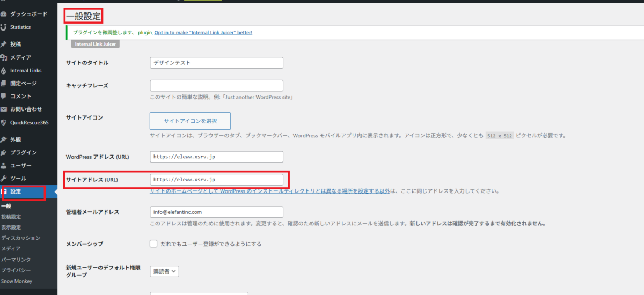
Task: Click the envelope icon beside お問い合わせ
Action: coord(4,109)
